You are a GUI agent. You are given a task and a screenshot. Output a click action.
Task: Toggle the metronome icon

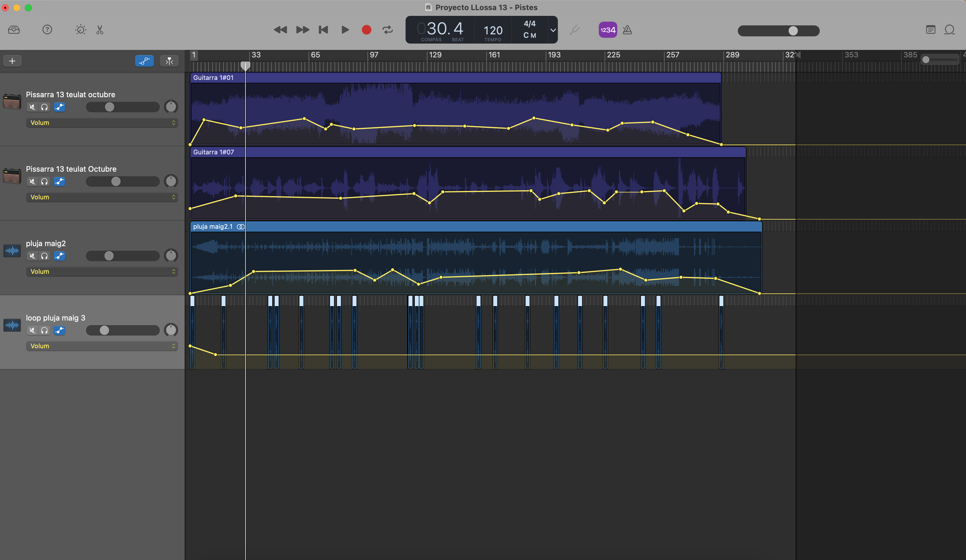627,30
